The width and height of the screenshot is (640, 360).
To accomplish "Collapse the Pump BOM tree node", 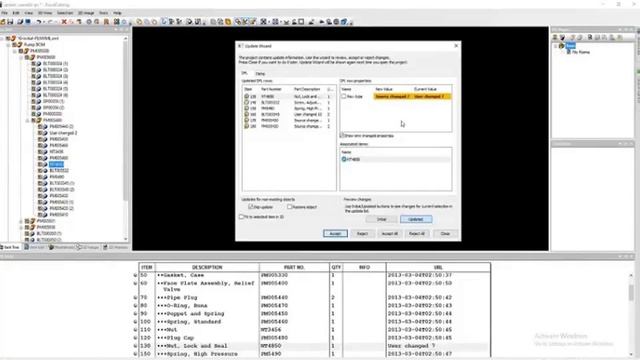I will 8,44.
